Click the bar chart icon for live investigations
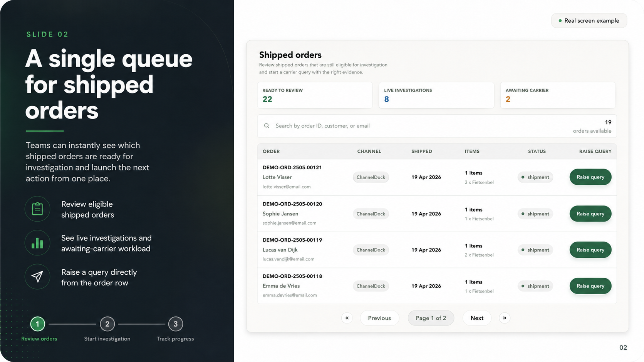This screenshot has width=644, height=362. point(37,243)
